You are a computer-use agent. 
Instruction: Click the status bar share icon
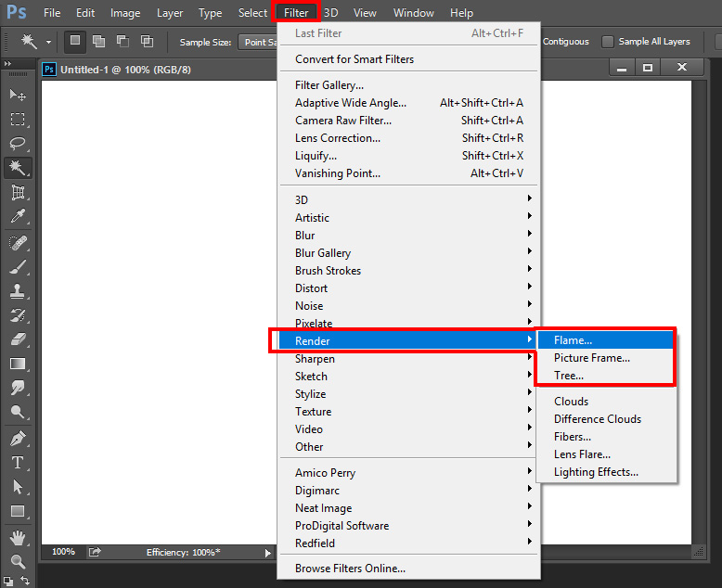[x=95, y=552]
